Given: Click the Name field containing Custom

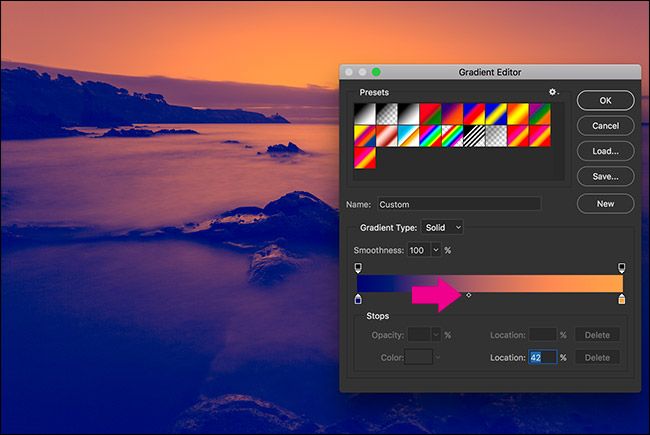Looking at the screenshot, I should (459, 204).
